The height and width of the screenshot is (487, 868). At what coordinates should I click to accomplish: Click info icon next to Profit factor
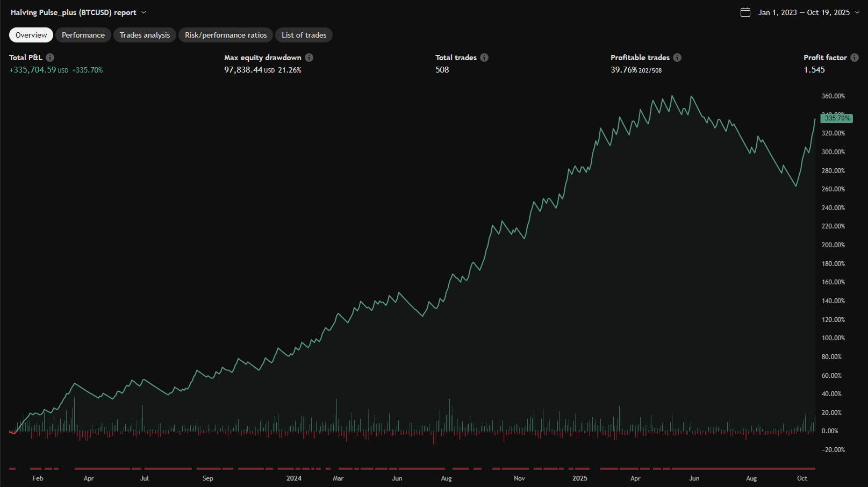click(x=855, y=58)
